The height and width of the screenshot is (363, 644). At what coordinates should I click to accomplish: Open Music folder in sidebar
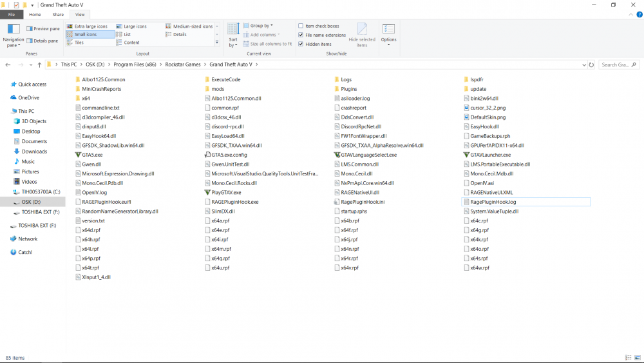24,162
